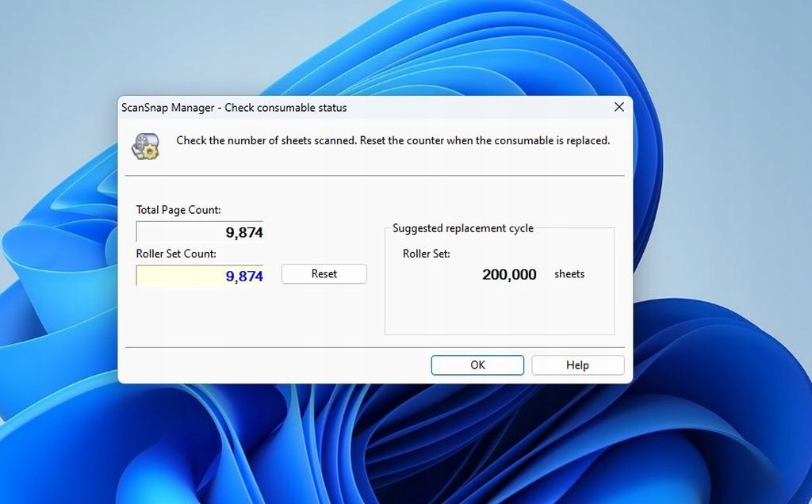The image size is (812, 504).
Task: Click the "sheets" unit label
Action: pyautogui.click(x=569, y=274)
